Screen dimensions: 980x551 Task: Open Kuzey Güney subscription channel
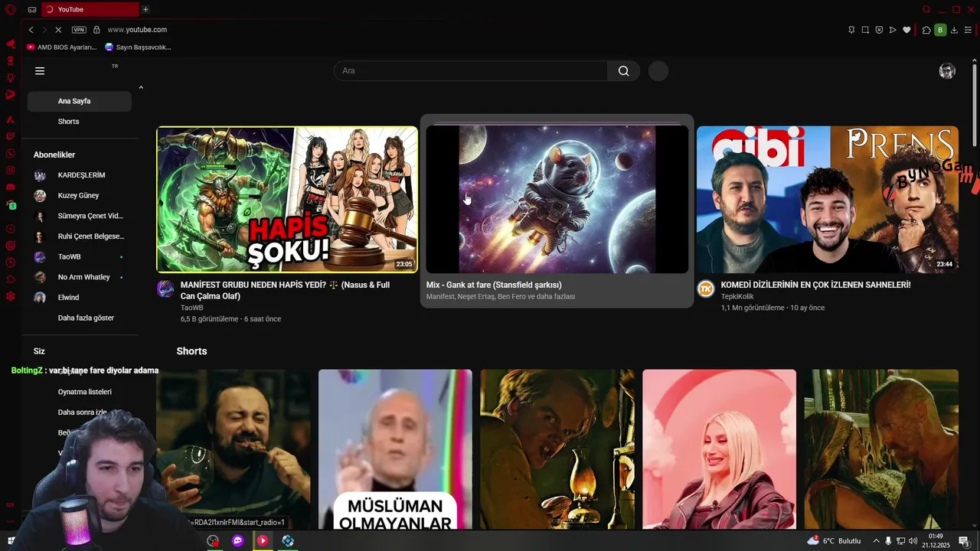tap(80, 195)
